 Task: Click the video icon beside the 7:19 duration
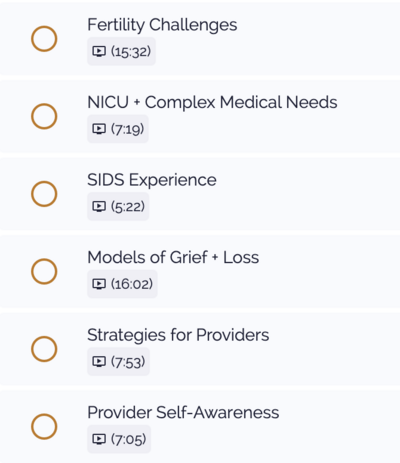click(x=99, y=129)
